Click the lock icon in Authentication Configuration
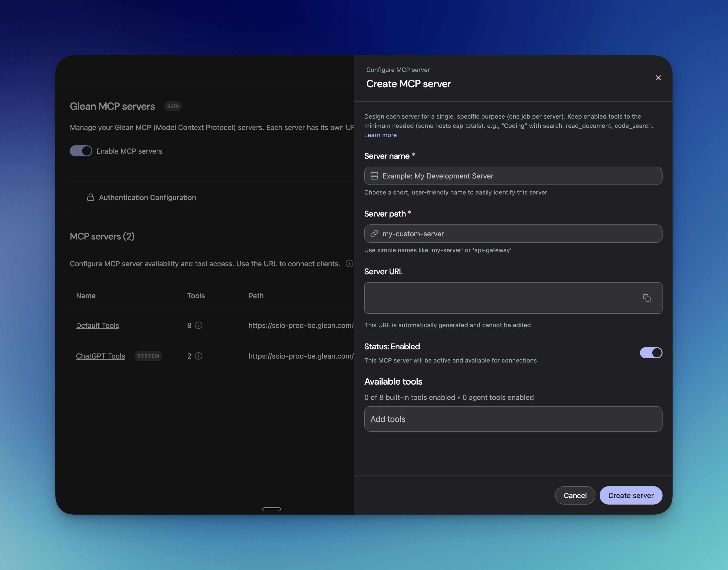The image size is (728, 570). tap(91, 198)
